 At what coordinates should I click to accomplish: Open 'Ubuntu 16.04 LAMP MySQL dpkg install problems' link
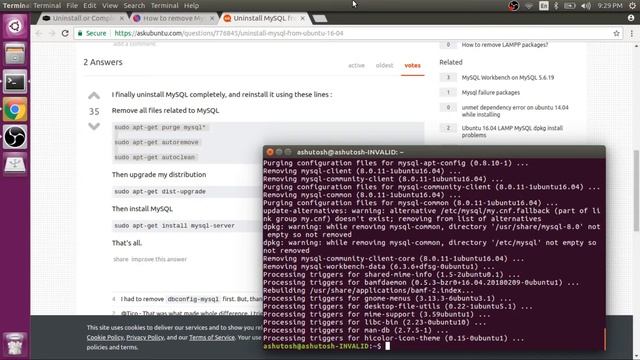tap(512, 131)
